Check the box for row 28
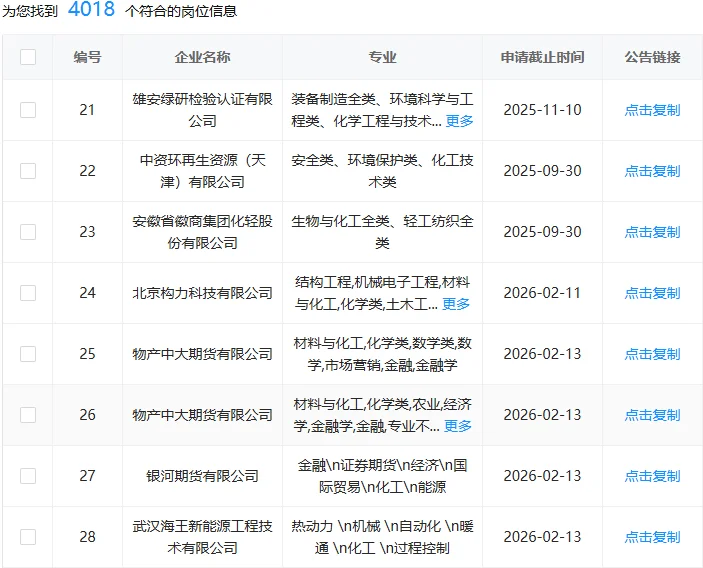703x568 pixels. pos(28,537)
